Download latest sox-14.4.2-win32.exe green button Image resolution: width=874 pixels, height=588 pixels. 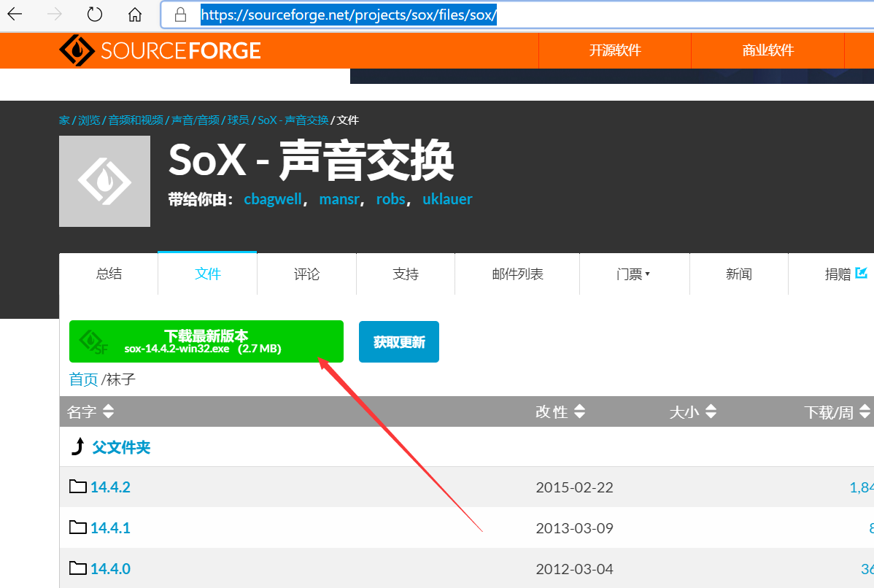coord(206,341)
